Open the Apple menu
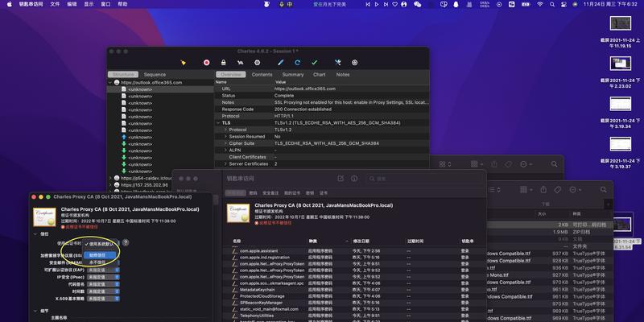The image size is (644, 322). [9, 4]
